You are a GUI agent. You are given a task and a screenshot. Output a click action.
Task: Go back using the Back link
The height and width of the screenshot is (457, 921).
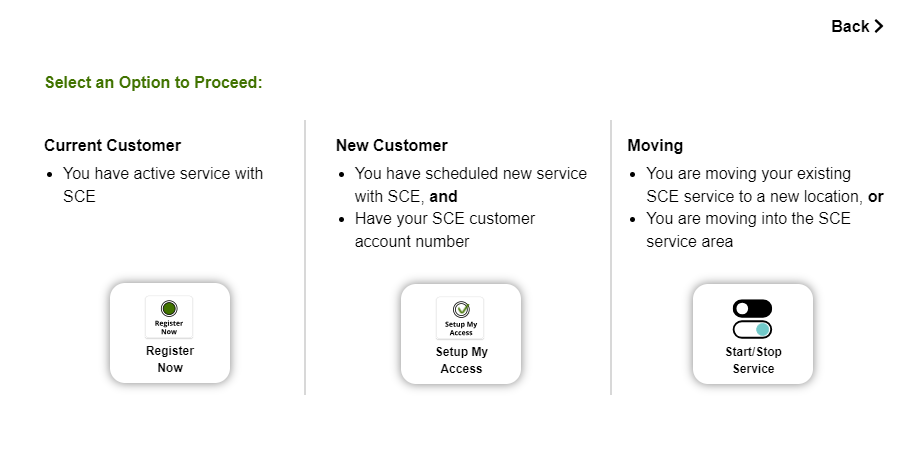click(858, 26)
